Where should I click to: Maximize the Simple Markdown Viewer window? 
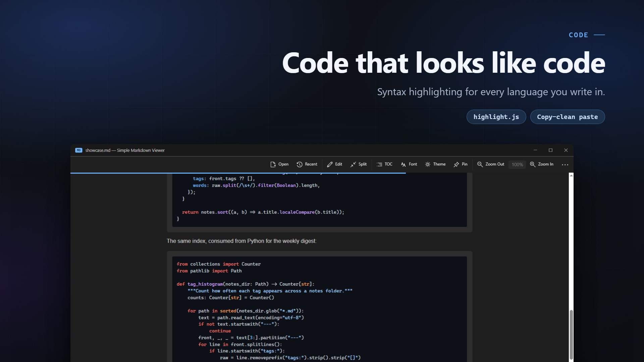point(550,150)
